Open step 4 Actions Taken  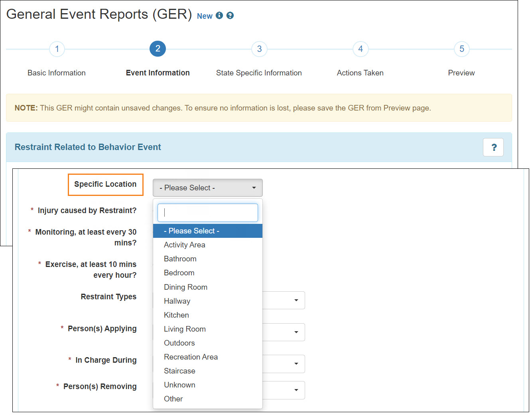[361, 49]
